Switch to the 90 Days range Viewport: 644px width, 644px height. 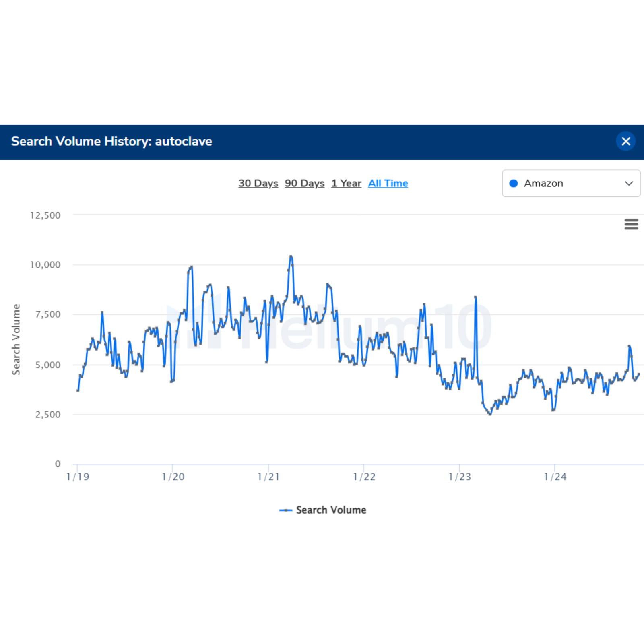pos(304,183)
